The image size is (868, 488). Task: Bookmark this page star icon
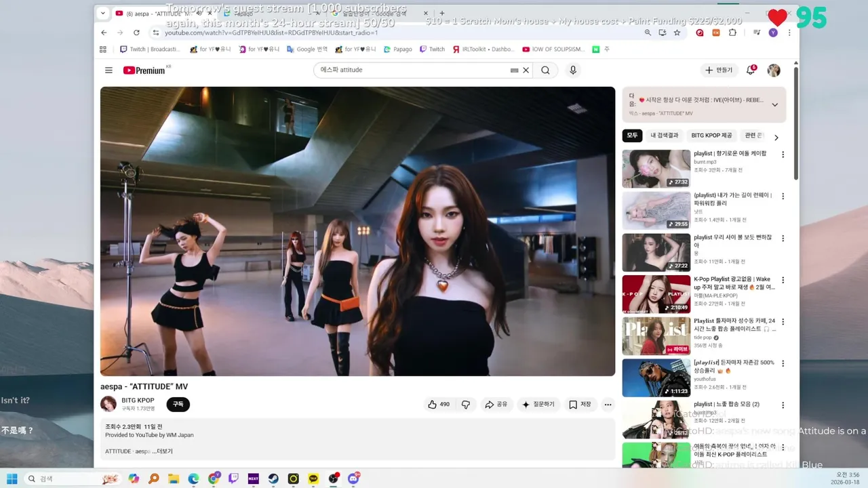coord(677,33)
